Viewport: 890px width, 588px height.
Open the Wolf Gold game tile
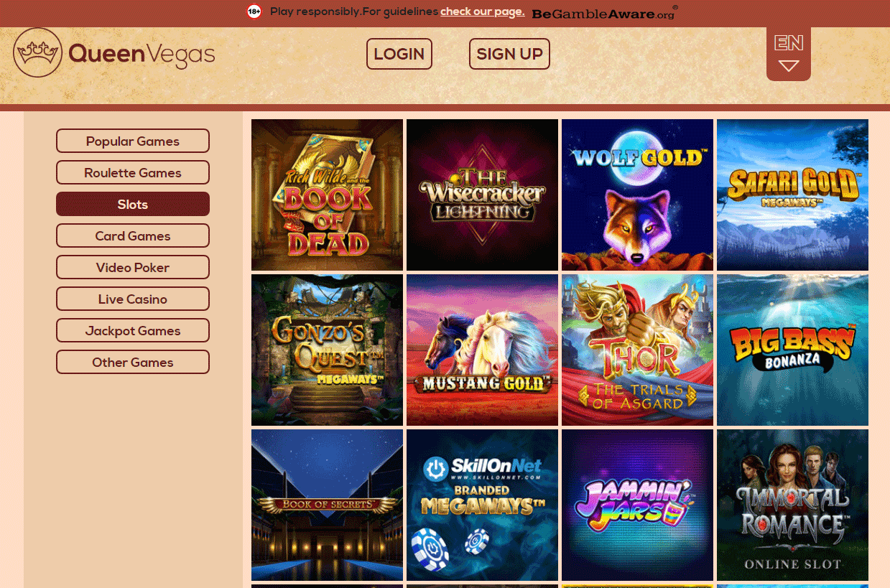[x=637, y=195]
